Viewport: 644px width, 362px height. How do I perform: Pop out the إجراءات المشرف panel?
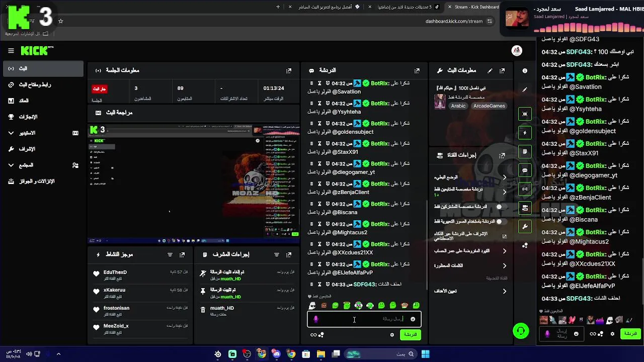(x=289, y=255)
